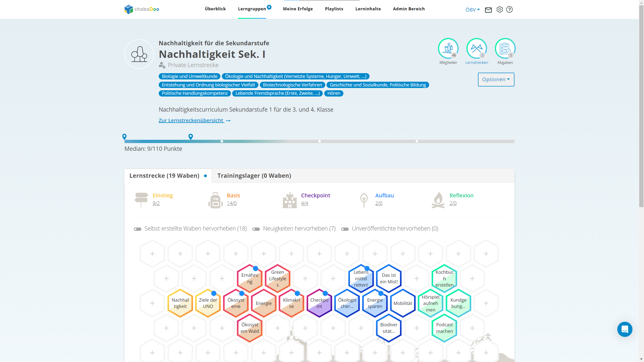Open the chat bubble in the corner
Viewport: 644px width, 362px height.
[x=625, y=329]
